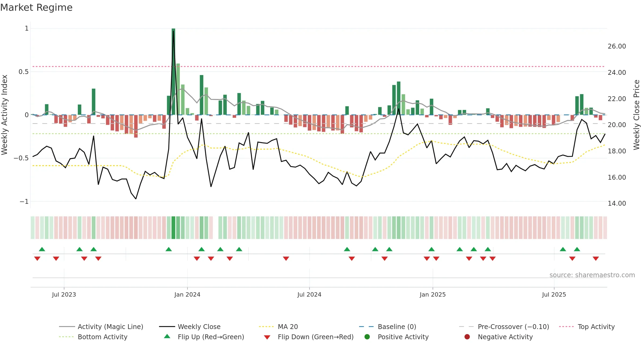Click the 14.00 price axis label
644x362 pixels.
(617, 204)
